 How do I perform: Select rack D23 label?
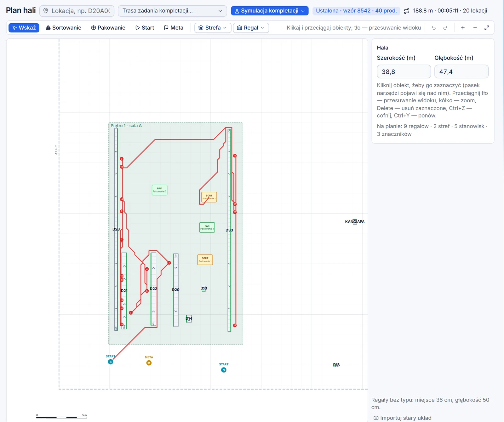[x=116, y=229]
